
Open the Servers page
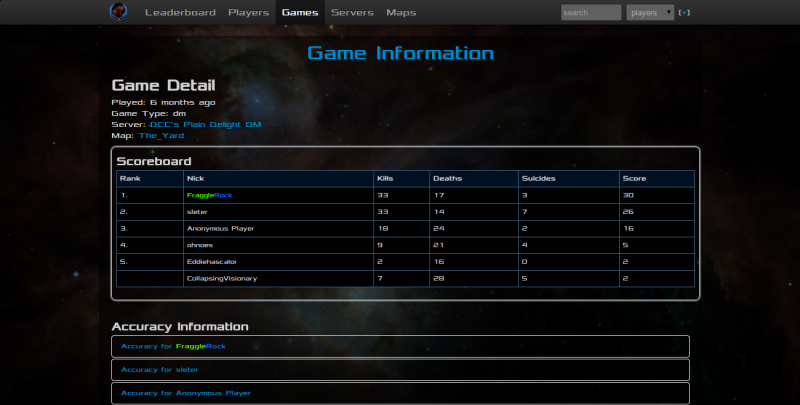click(x=352, y=13)
